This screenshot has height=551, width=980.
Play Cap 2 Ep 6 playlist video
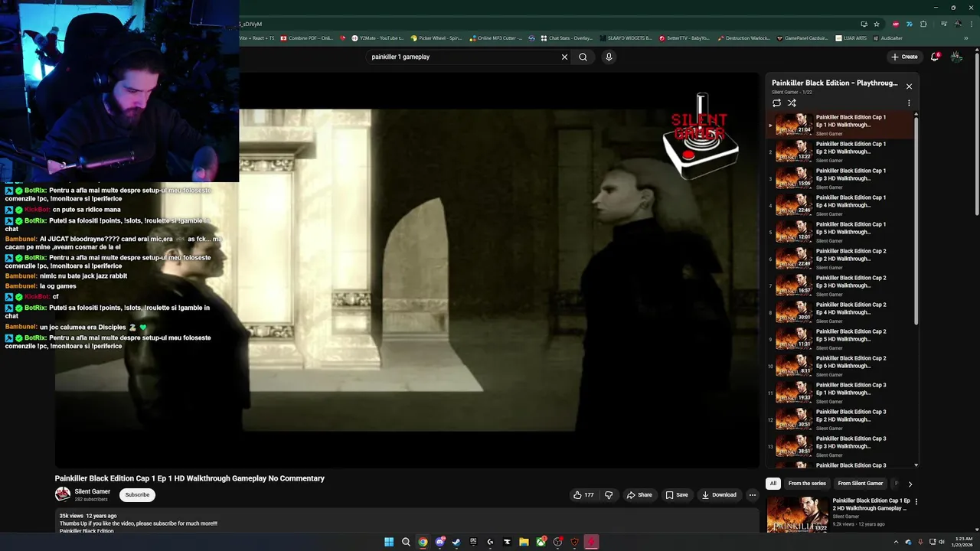[x=840, y=366]
